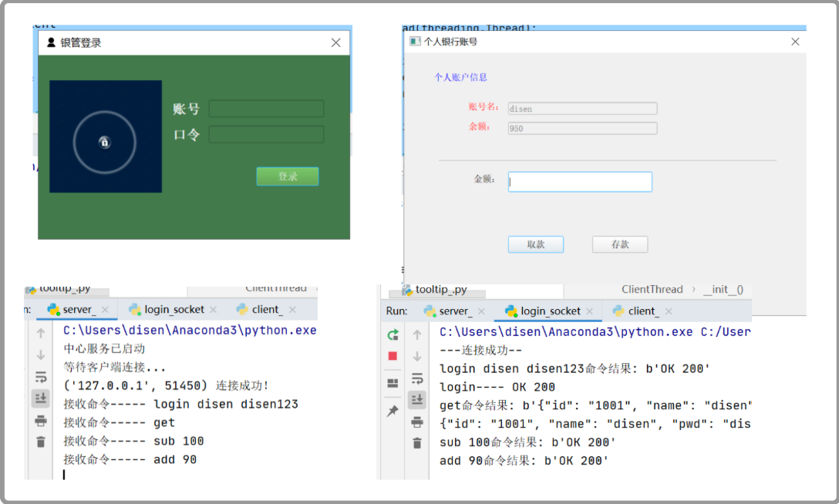Image resolution: width=839 pixels, height=504 pixels.
Task: Click the Pin tab icon in right panel
Action: pos(393,411)
